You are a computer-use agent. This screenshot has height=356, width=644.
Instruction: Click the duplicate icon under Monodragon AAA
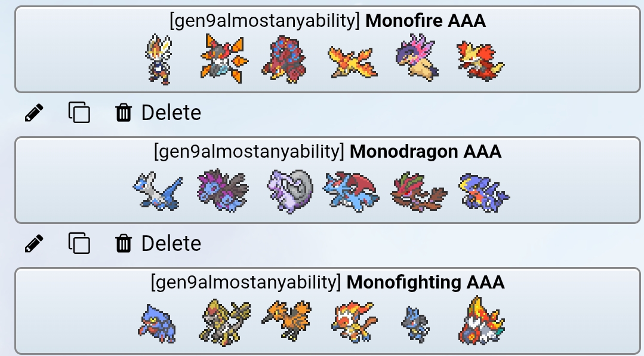(79, 243)
